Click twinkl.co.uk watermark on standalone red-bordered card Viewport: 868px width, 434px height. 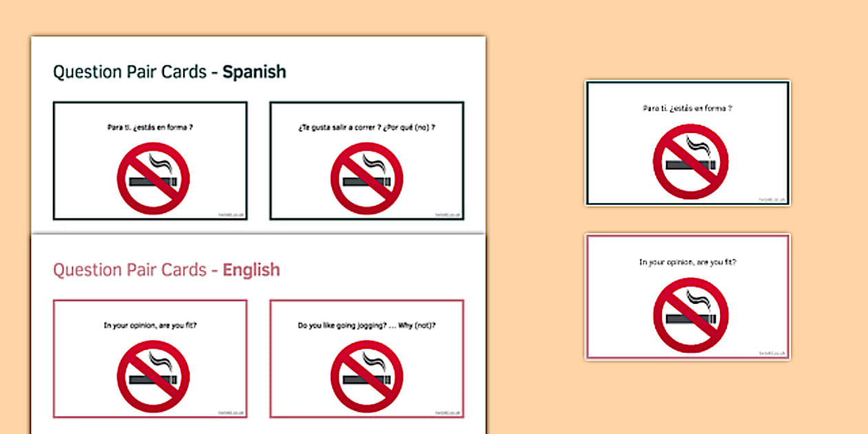coord(771,353)
